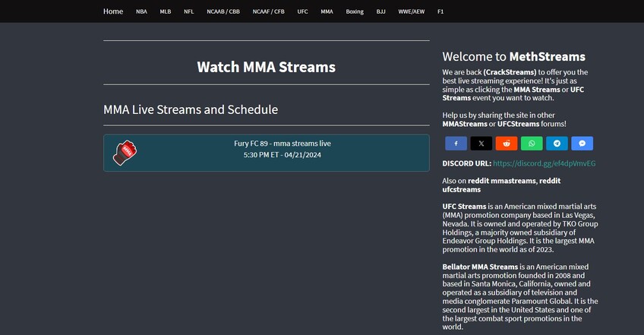Share the site on X (Twitter)
Image resolution: width=644 pixels, height=335 pixels.
(x=481, y=144)
